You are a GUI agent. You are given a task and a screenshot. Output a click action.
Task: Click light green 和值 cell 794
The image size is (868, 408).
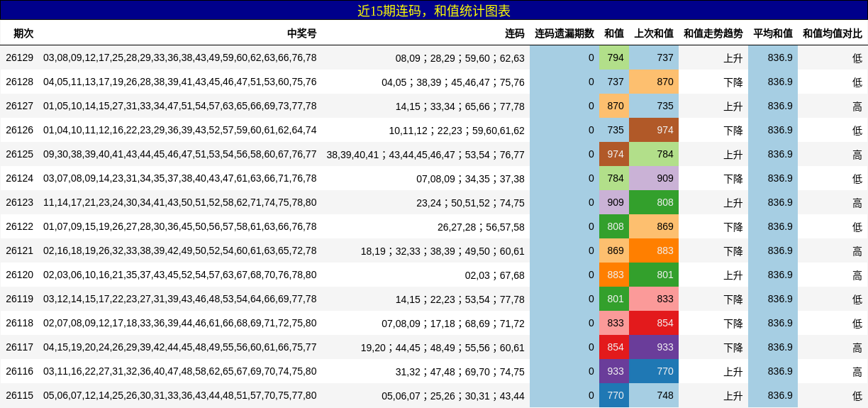[614, 57]
